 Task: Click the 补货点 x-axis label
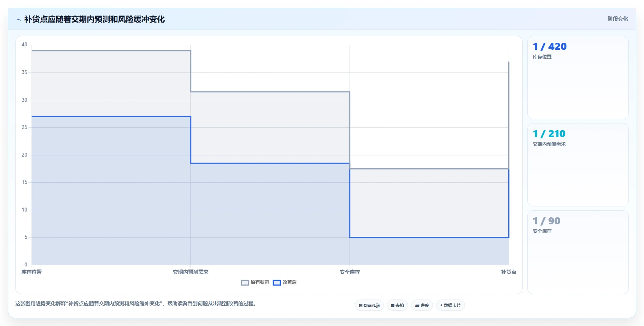point(509,272)
